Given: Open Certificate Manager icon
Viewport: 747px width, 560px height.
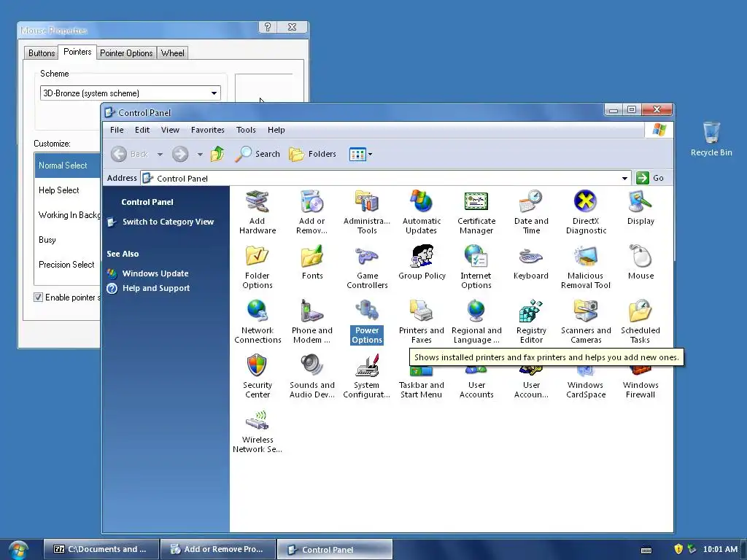Looking at the screenshot, I should tap(476, 212).
